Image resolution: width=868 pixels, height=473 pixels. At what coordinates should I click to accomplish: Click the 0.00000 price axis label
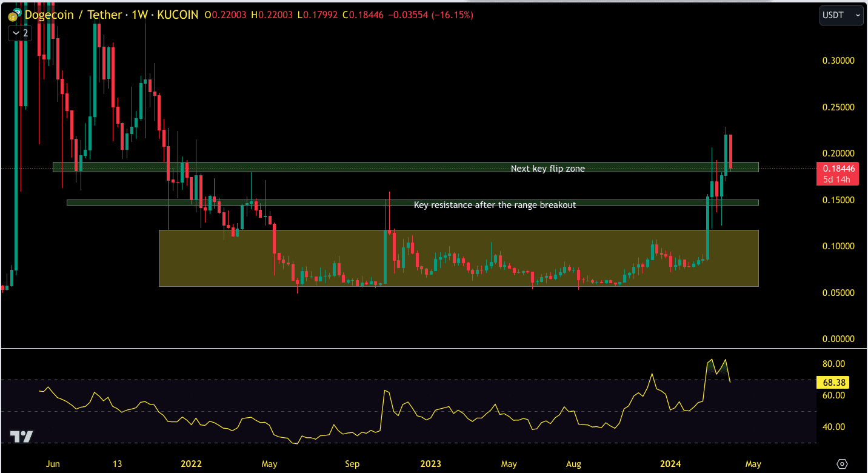tap(838, 339)
